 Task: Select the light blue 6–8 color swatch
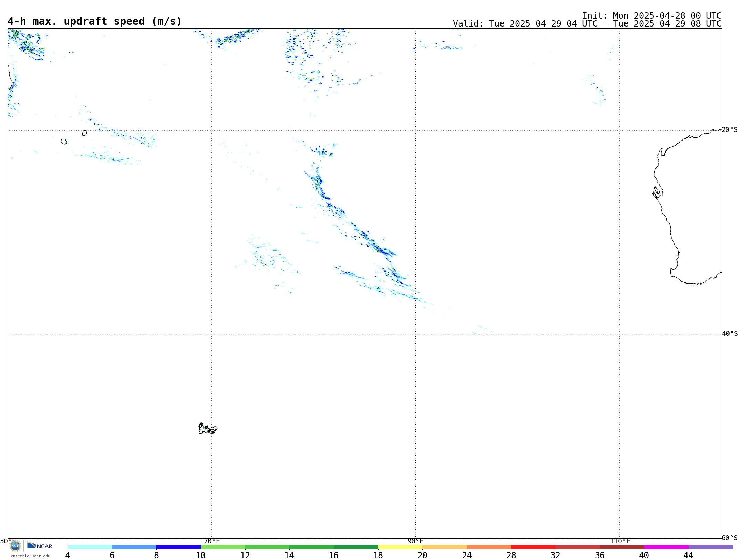pyautogui.click(x=134, y=547)
